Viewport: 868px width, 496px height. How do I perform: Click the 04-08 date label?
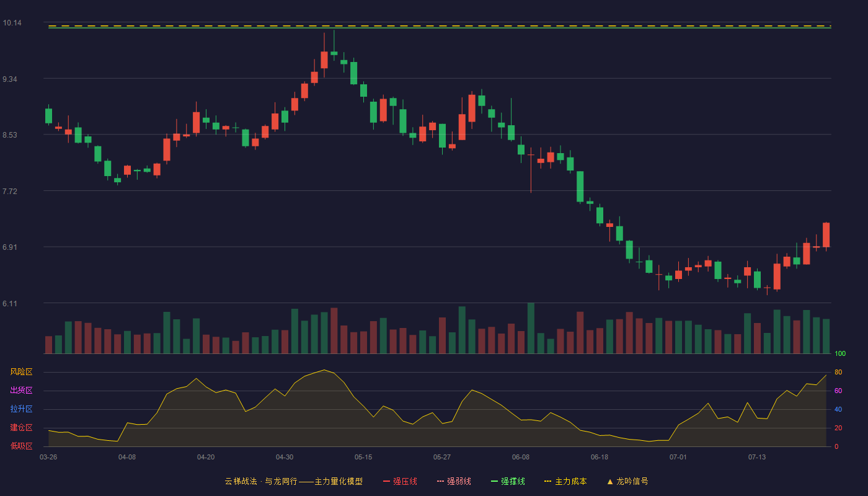[x=127, y=457]
